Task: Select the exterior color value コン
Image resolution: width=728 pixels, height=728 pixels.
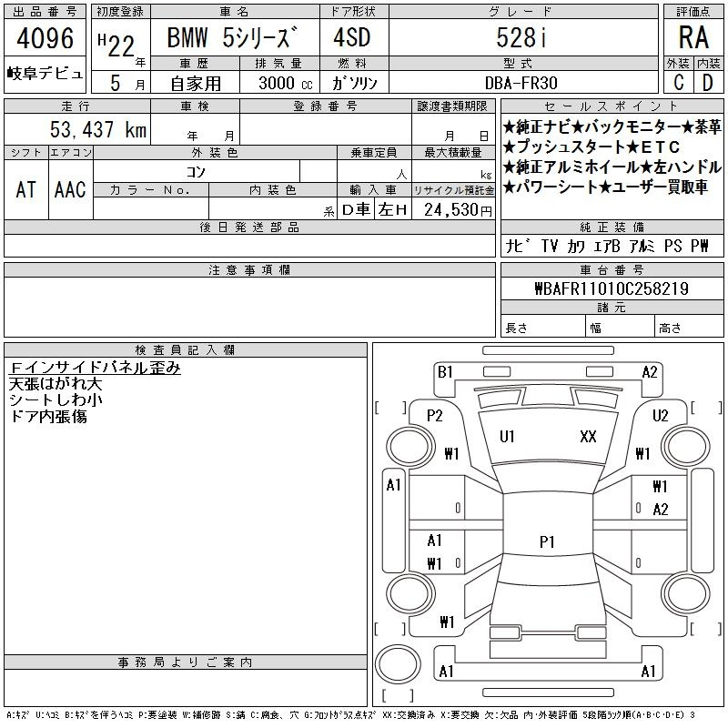Action: 196,171
